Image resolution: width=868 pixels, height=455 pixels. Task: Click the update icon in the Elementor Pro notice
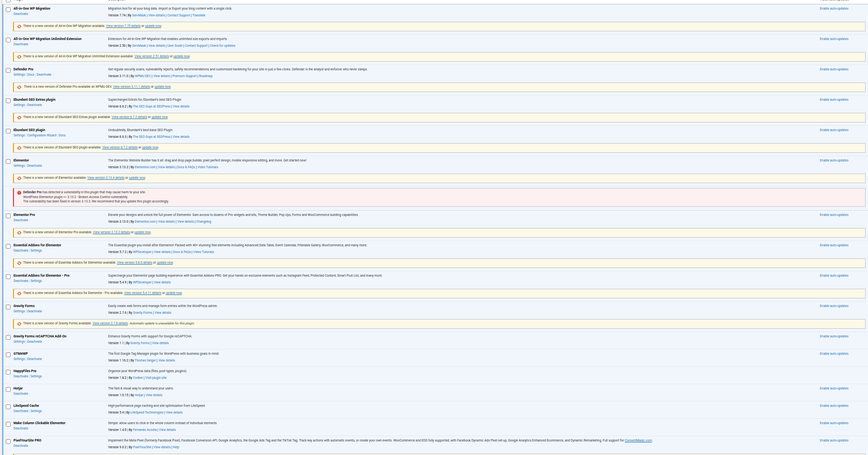pyautogui.click(x=19, y=233)
